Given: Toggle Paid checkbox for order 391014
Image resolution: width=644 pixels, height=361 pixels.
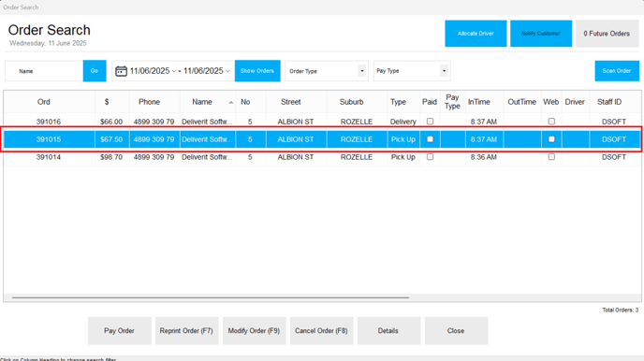Looking at the screenshot, I should [430, 157].
